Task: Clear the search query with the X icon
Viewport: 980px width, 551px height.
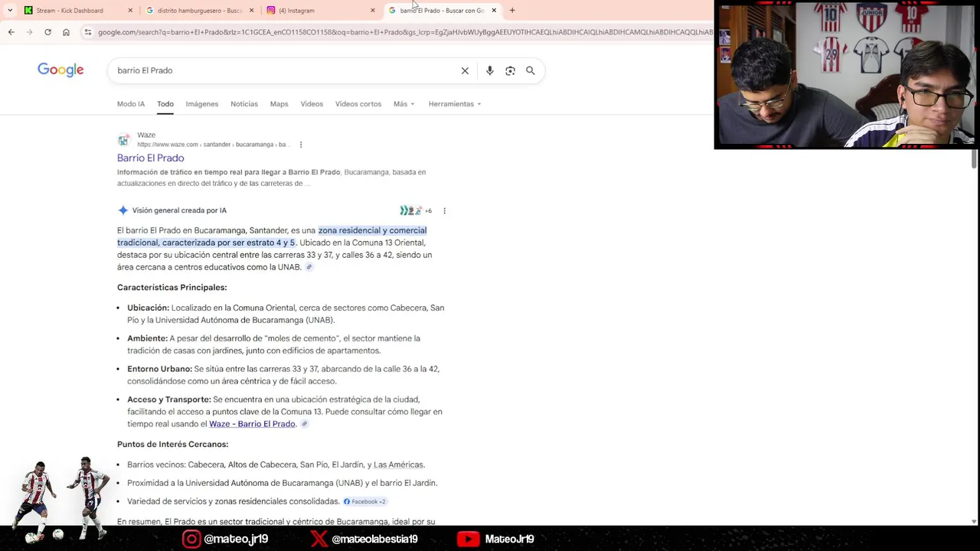Action: pyautogui.click(x=465, y=70)
